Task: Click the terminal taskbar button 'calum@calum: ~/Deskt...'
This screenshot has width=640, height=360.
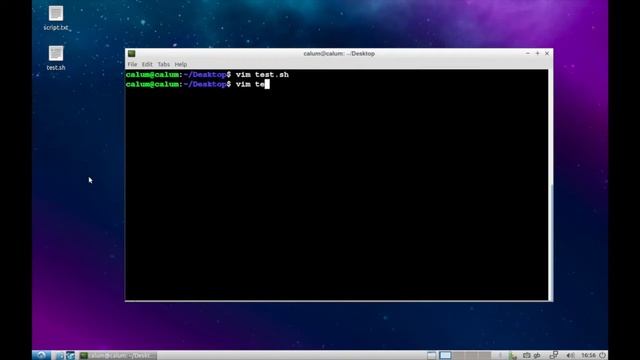Action: 118,356
